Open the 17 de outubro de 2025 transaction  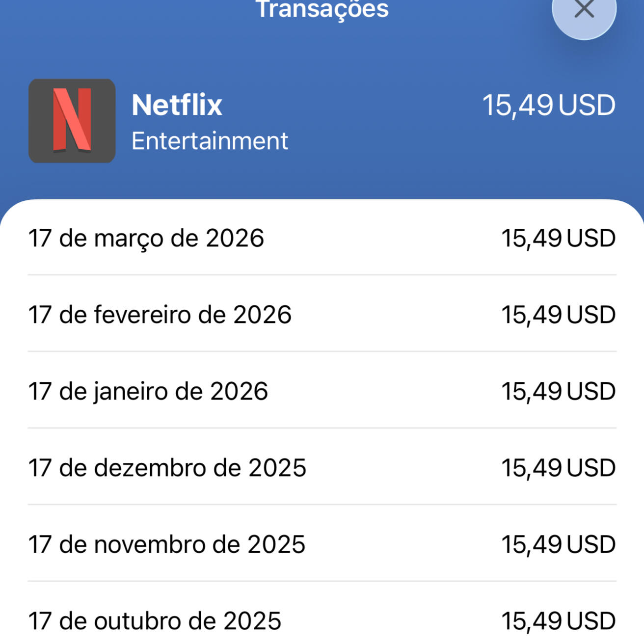click(x=155, y=621)
